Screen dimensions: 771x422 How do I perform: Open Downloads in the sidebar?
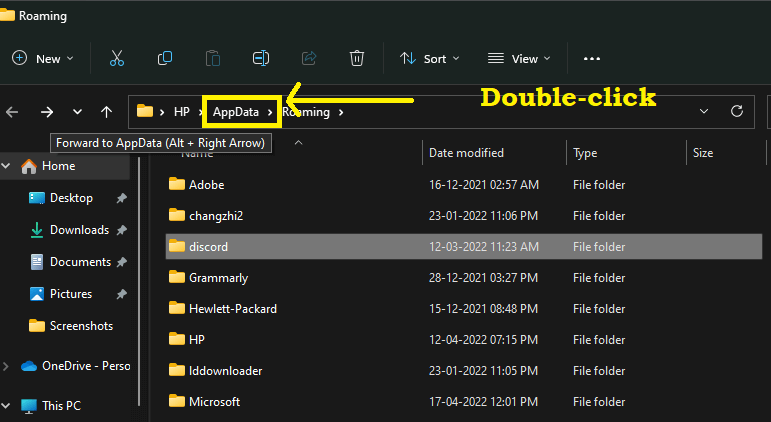click(79, 230)
